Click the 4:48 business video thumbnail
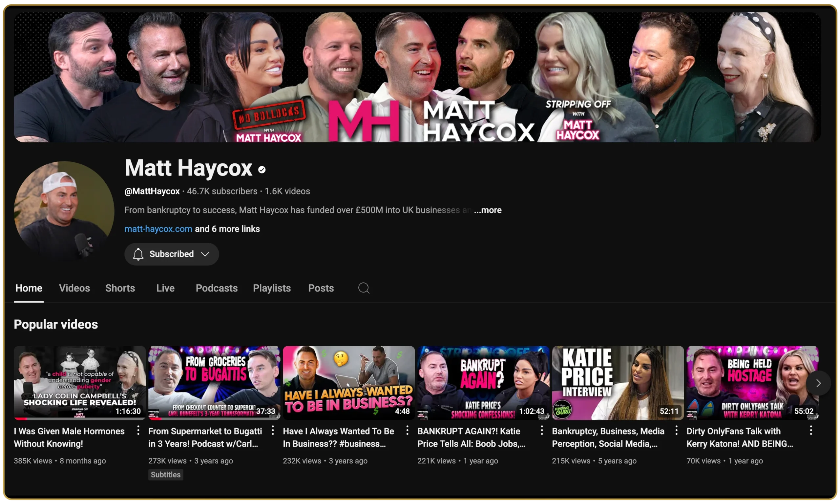Screen dimensions: 840x504 point(349,383)
